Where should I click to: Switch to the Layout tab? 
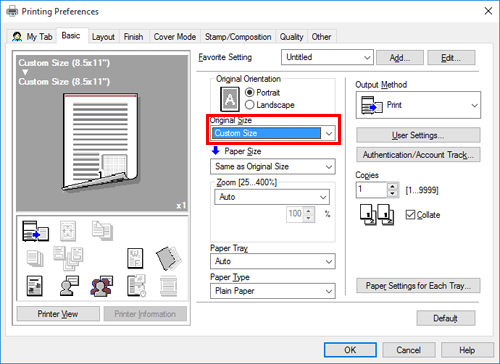tap(103, 37)
